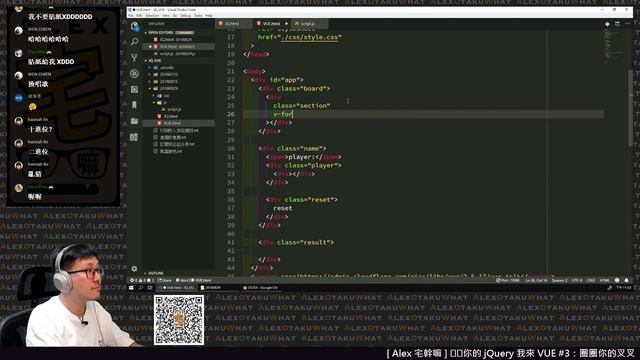The width and height of the screenshot is (640, 360).
Task: Select script.js in Open Editors list
Action: pyautogui.click(x=177, y=53)
